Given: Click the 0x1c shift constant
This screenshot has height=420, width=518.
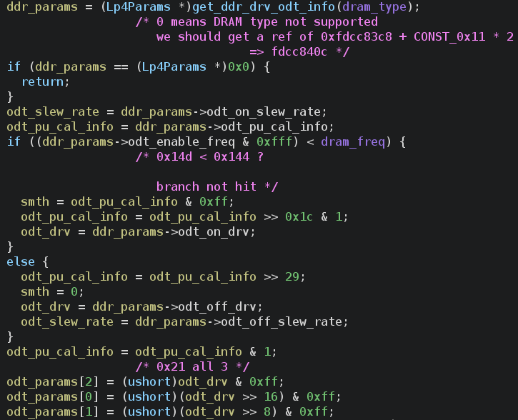Looking at the screenshot, I should point(299,217).
